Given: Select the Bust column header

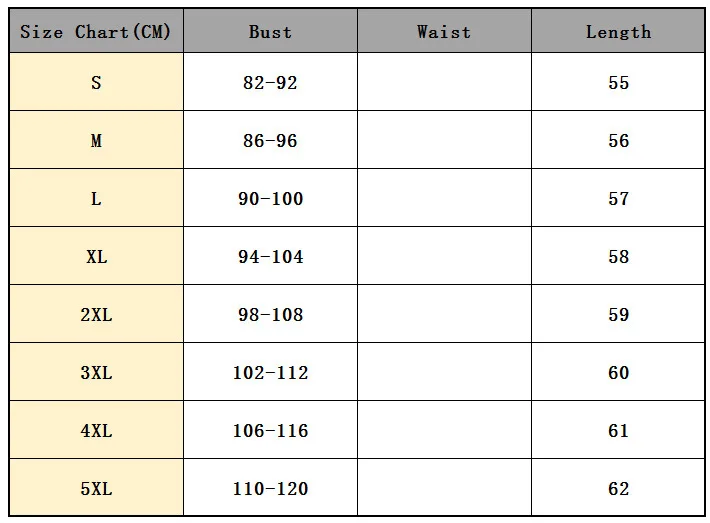Looking at the screenshot, I should click(x=270, y=32).
